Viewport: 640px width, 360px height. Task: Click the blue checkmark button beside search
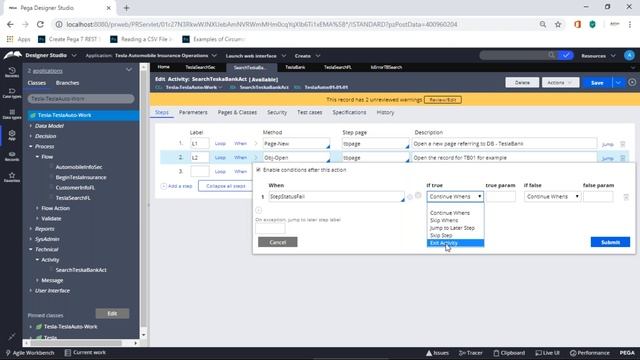566,55
